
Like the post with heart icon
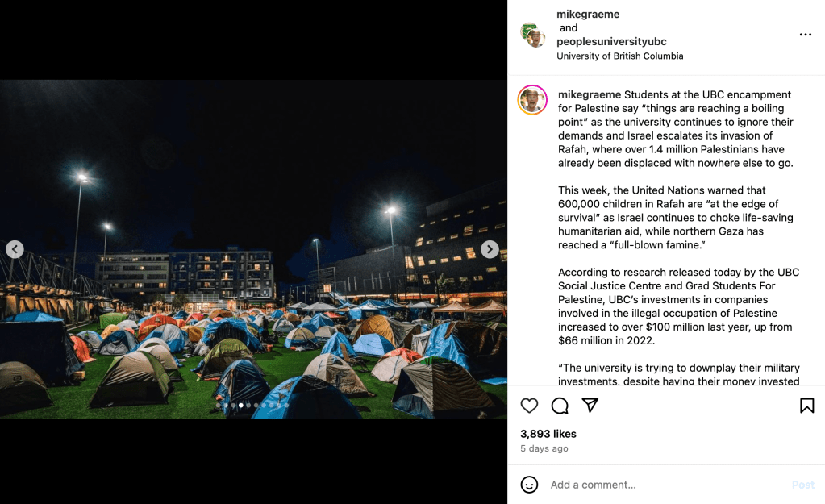coord(529,406)
